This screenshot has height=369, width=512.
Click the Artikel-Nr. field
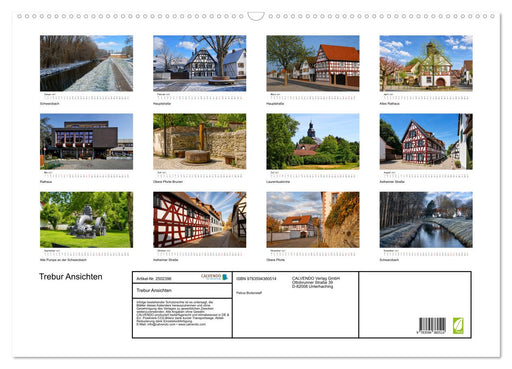(154, 279)
